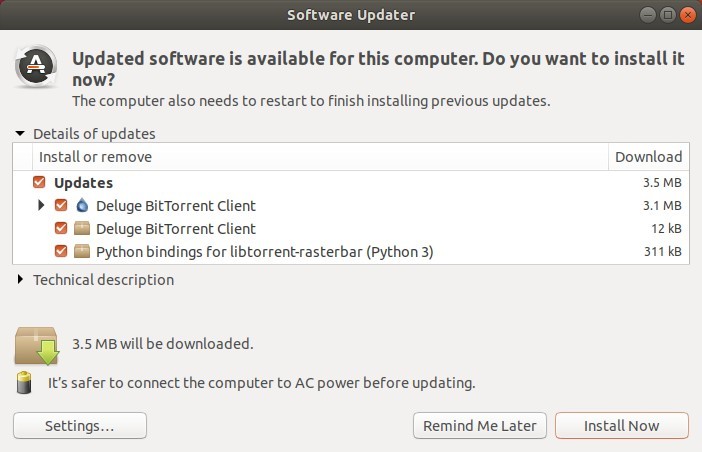Viewport: 702px width, 452px height.
Task: Click the Download column header
Action: (648, 157)
